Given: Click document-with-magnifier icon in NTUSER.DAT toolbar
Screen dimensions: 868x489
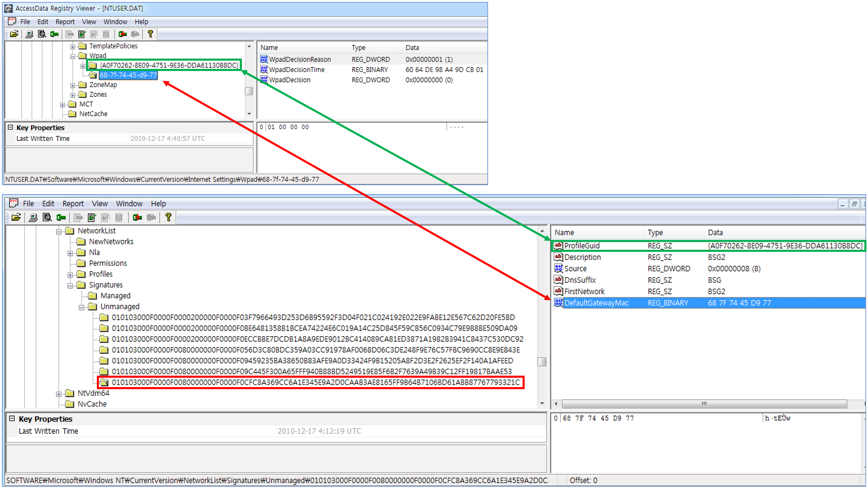Looking at the screenshot, I should (x=41, y=34).
